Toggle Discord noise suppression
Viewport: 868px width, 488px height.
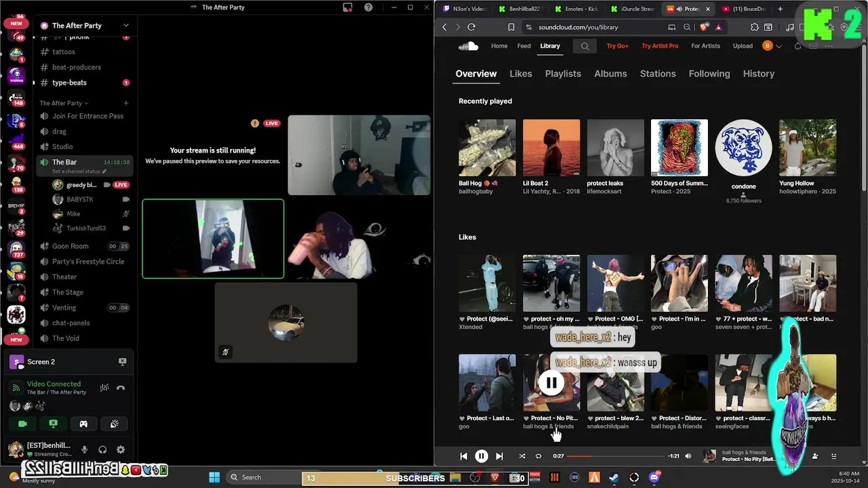(x=104, y=388)
